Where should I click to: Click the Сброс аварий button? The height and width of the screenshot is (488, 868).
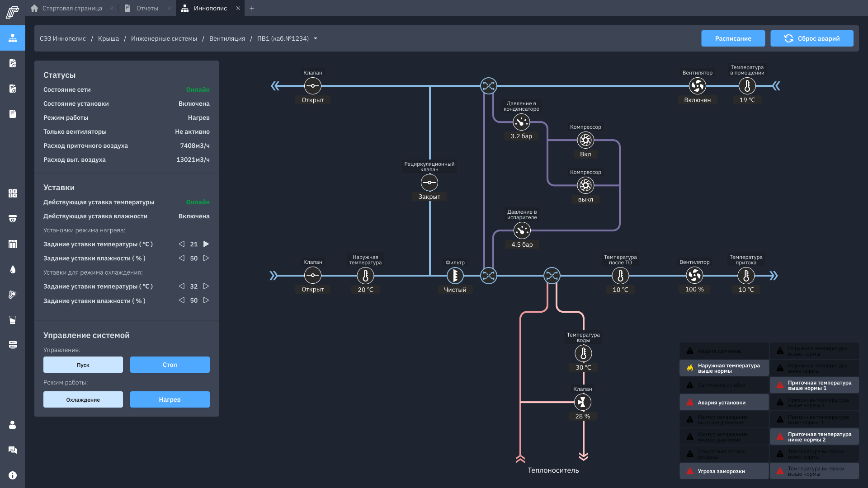click(x=812, y=38)
